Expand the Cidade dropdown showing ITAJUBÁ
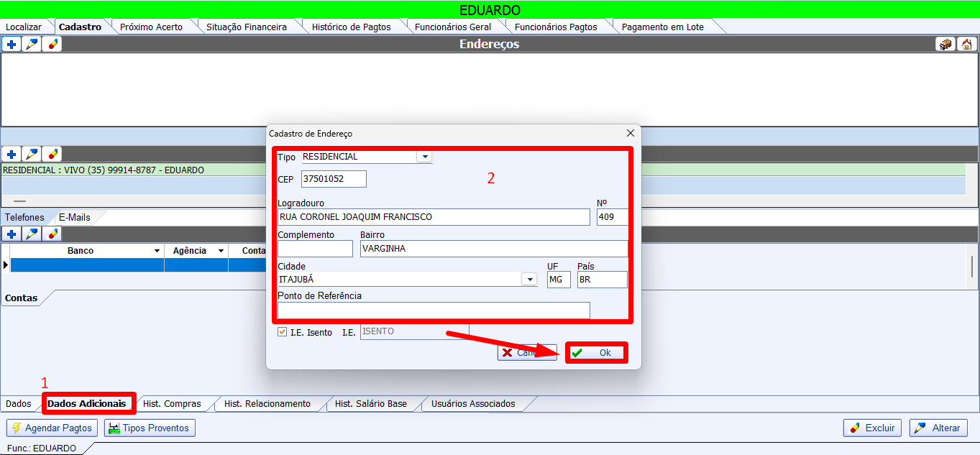Image resolution: width=980 pixels, height=455 pixels. (530, 280)
